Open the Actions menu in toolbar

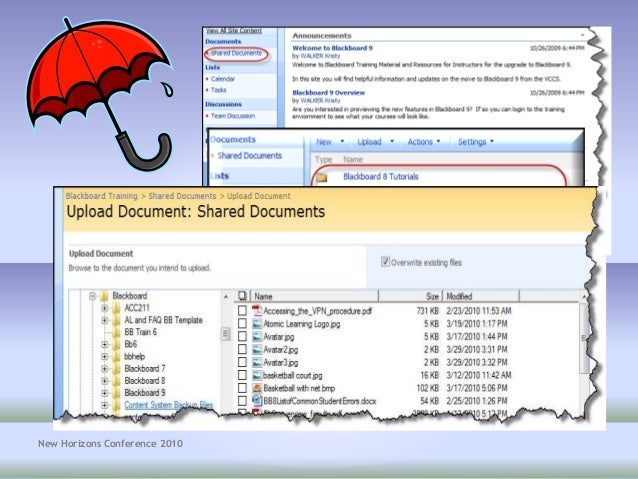click(424, 142)
